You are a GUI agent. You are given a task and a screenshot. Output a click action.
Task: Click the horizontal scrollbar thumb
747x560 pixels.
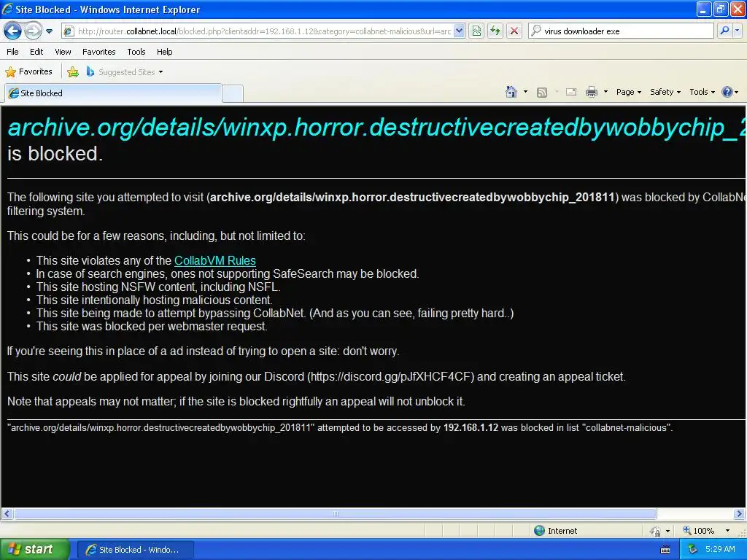point(336,514)
